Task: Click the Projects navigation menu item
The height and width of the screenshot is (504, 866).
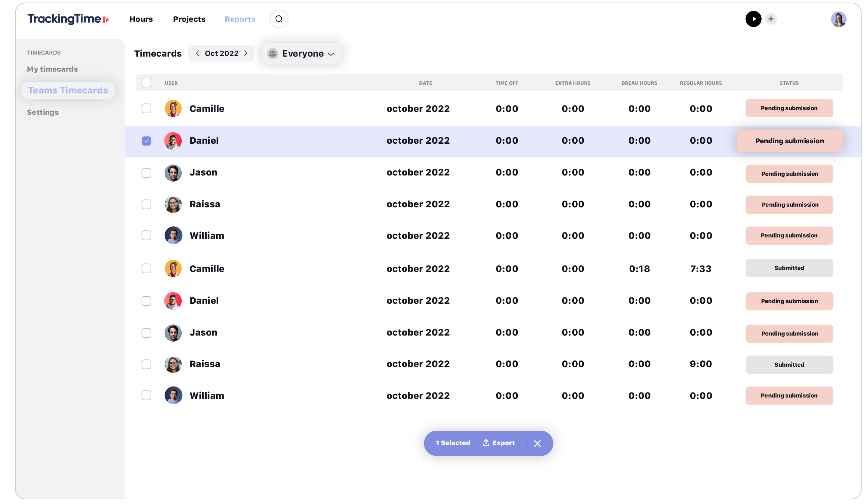Action: pyautogui.click(x=188, y=19)
